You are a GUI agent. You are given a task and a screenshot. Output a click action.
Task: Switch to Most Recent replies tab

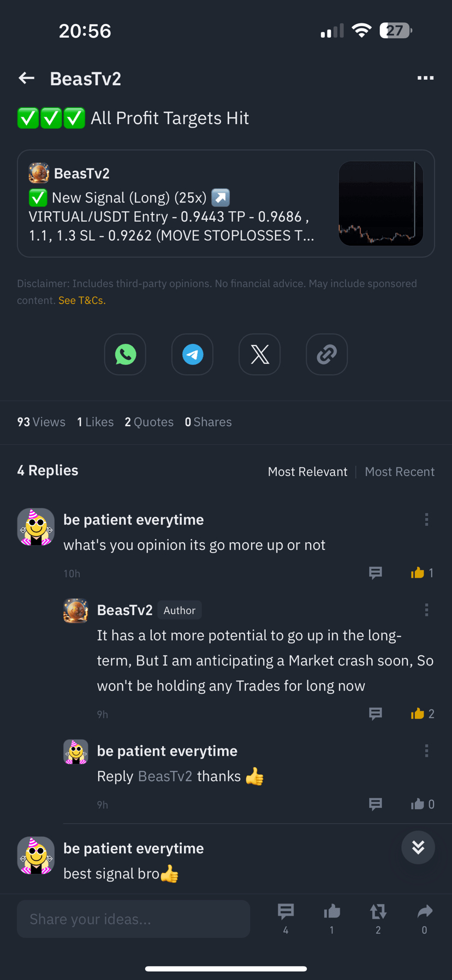400,472
